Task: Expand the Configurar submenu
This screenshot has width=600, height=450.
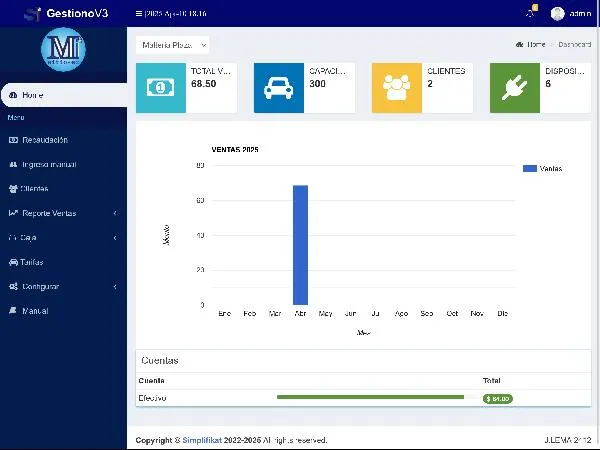Action: [x=62, y=287]
